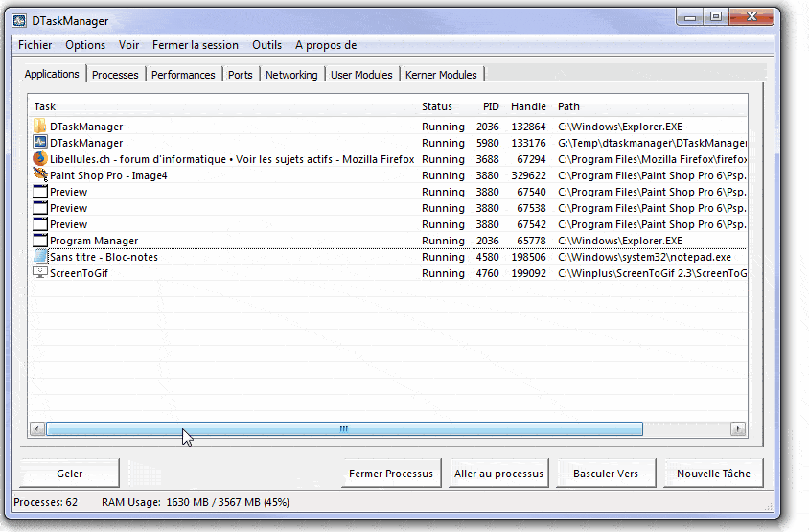Click the handle value 65778

point(531,241)
